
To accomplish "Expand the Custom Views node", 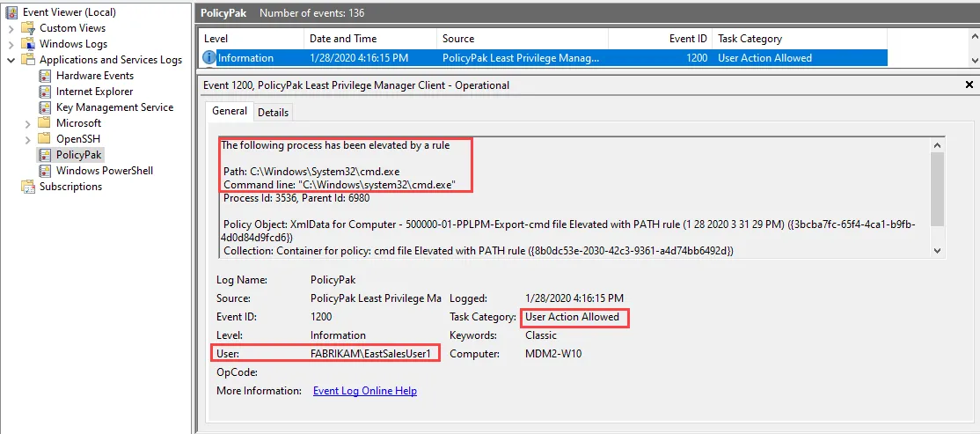I will click(x=11, y=28).
